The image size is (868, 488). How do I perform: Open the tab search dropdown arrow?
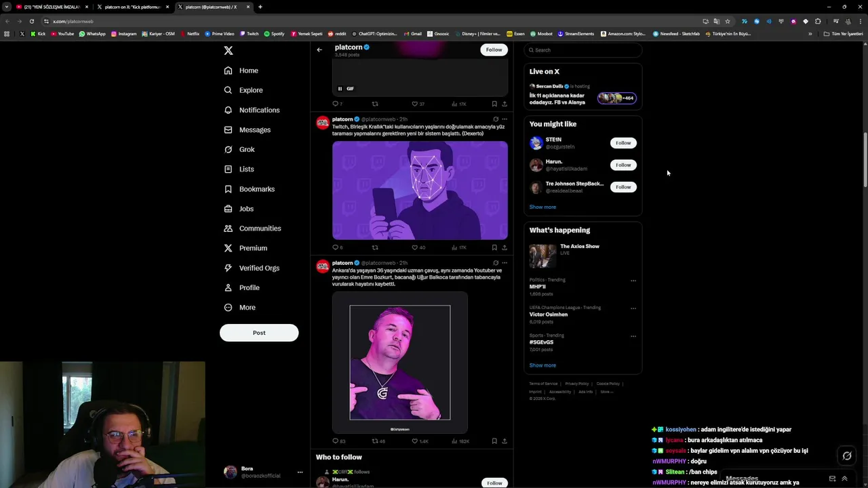pos(7,7)
